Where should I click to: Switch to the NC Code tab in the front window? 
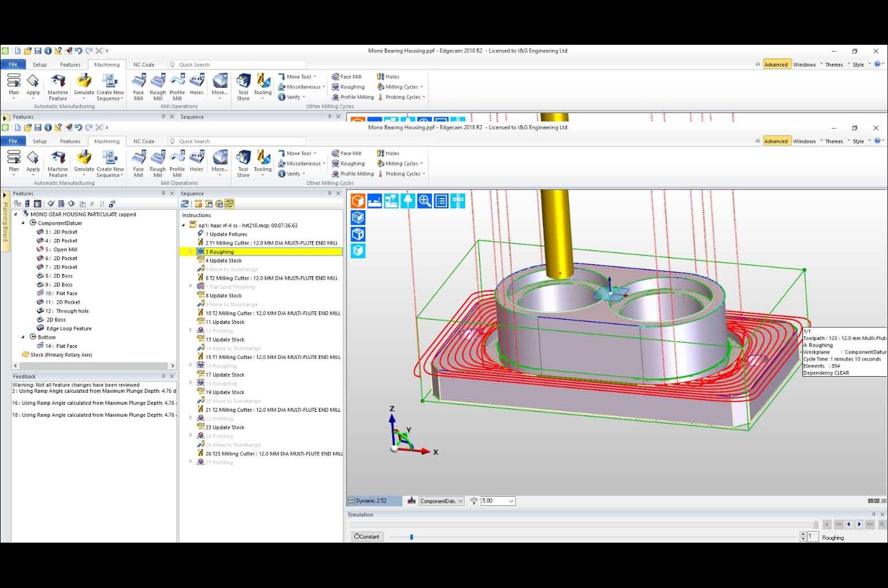tap(144, 141)
